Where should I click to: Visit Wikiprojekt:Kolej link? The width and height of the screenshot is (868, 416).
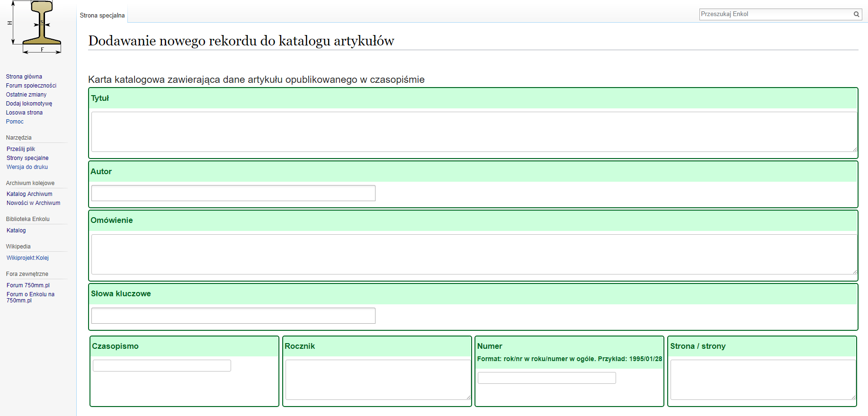coord(27,258)
